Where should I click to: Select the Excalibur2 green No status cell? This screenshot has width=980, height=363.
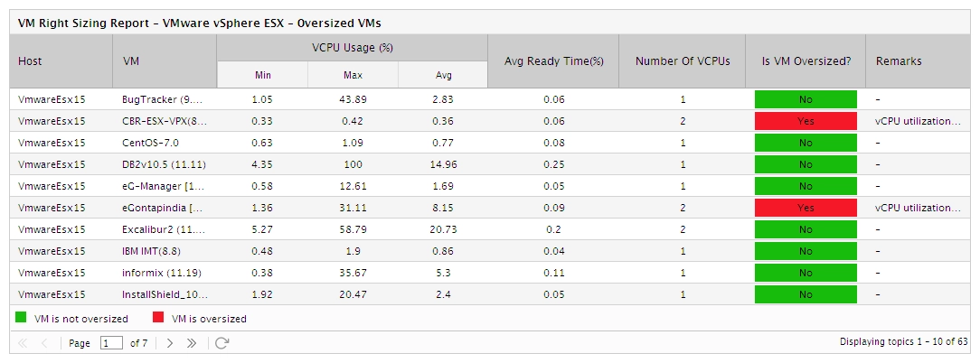806,229
